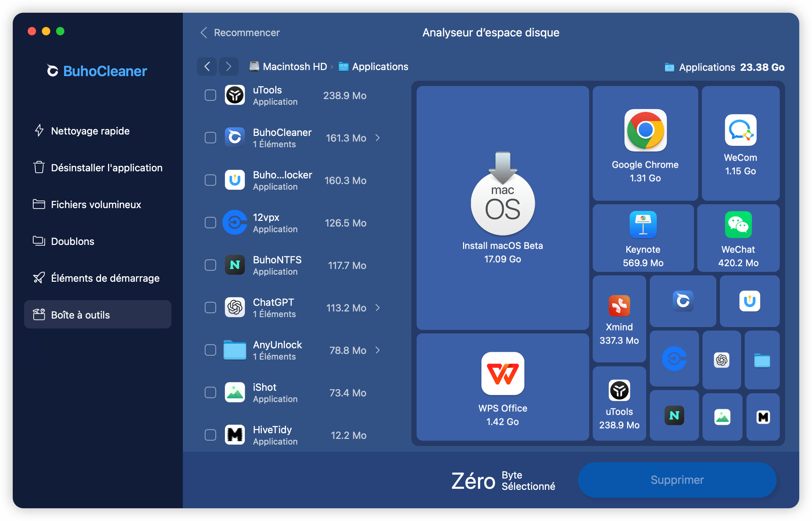The height and width of the screenshot is (521, 812).
Task: Select the WPS Office treemap tile
Action: tap(503, 387)
